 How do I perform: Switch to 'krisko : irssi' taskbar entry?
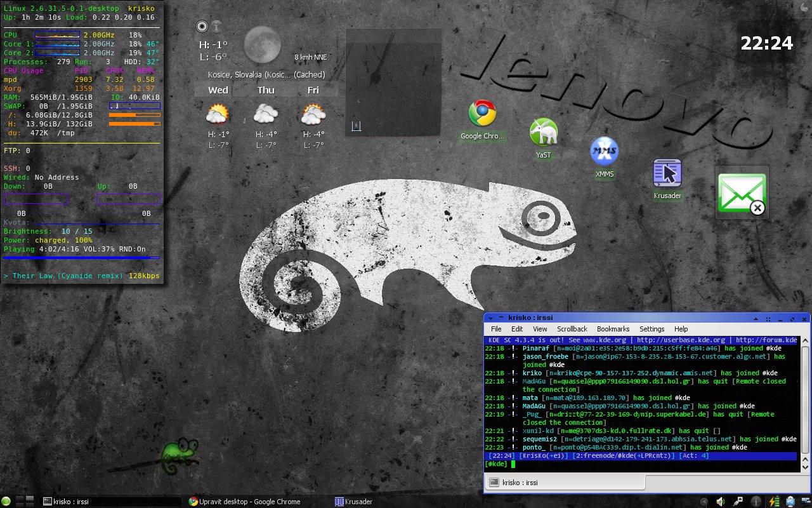coord(110,501)
